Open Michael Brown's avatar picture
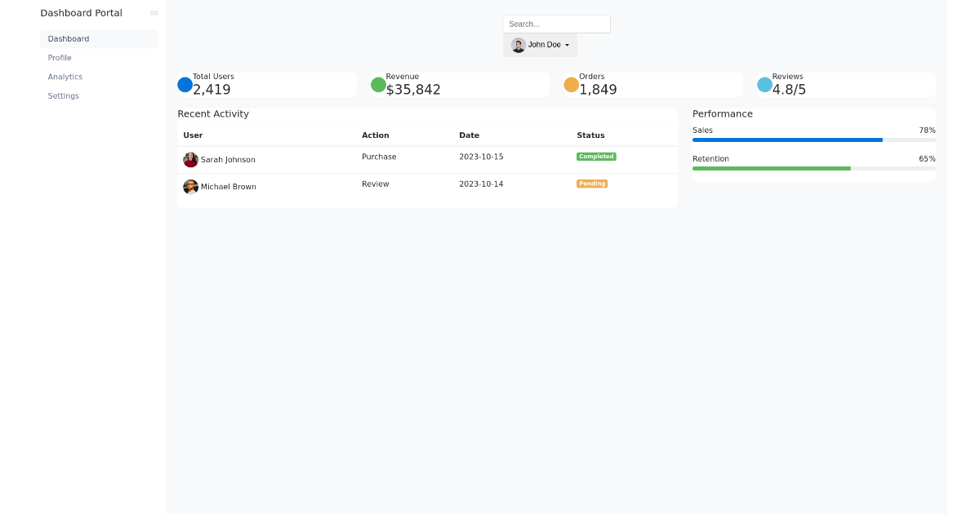 click(190, 187)
